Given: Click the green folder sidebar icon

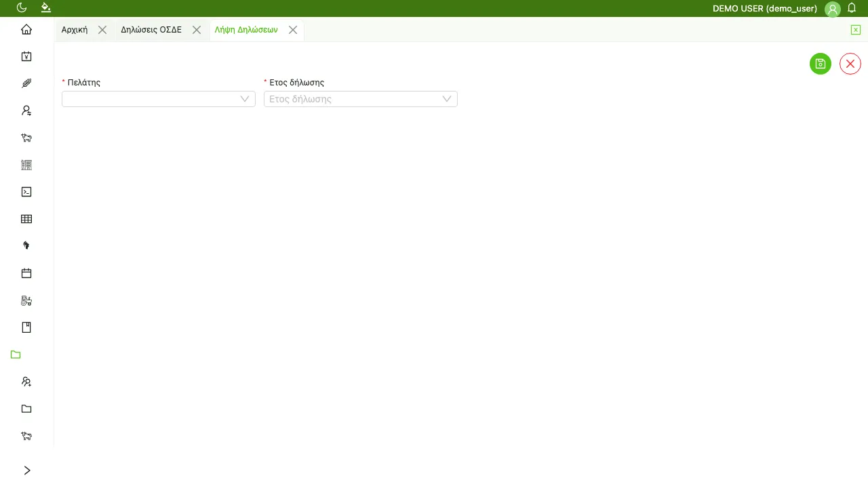Looking at the screenshot, I should pyautogui.click(x=16, y=354).
